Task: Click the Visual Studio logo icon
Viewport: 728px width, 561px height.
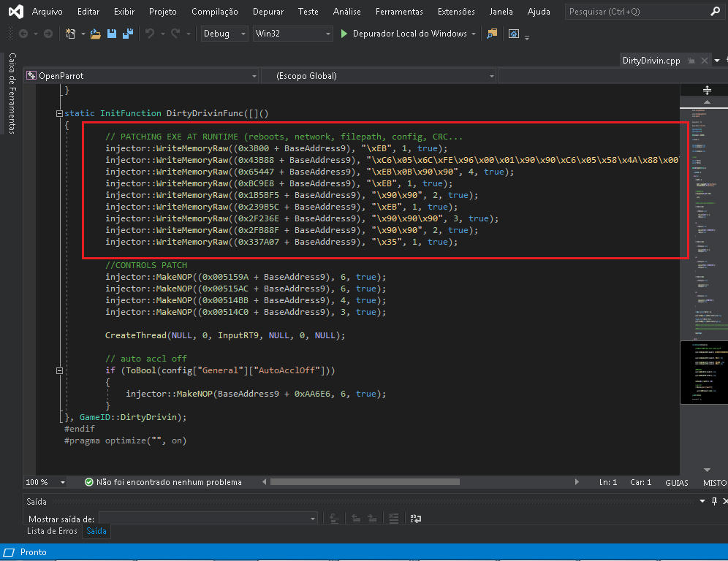Action: 16,12
